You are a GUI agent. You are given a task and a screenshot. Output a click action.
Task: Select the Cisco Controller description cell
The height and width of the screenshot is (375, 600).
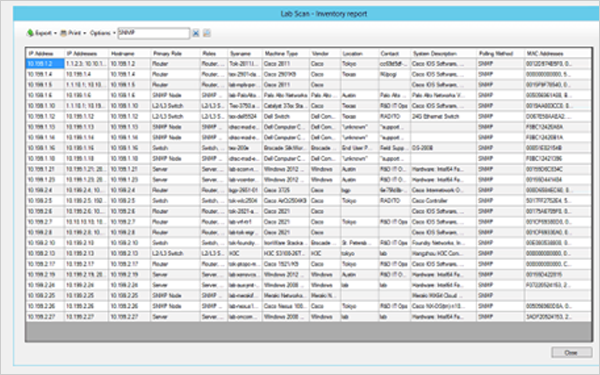[443, 201]
